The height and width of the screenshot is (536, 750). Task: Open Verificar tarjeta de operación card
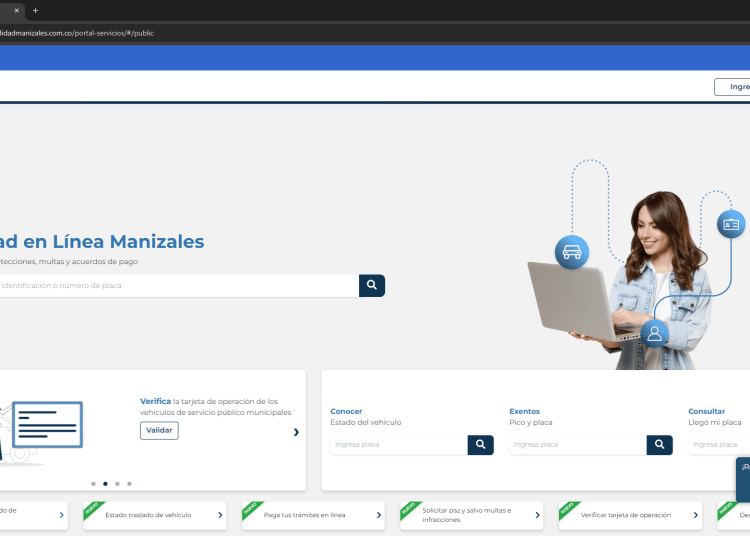pyautogui.click(x=630, y=515)
